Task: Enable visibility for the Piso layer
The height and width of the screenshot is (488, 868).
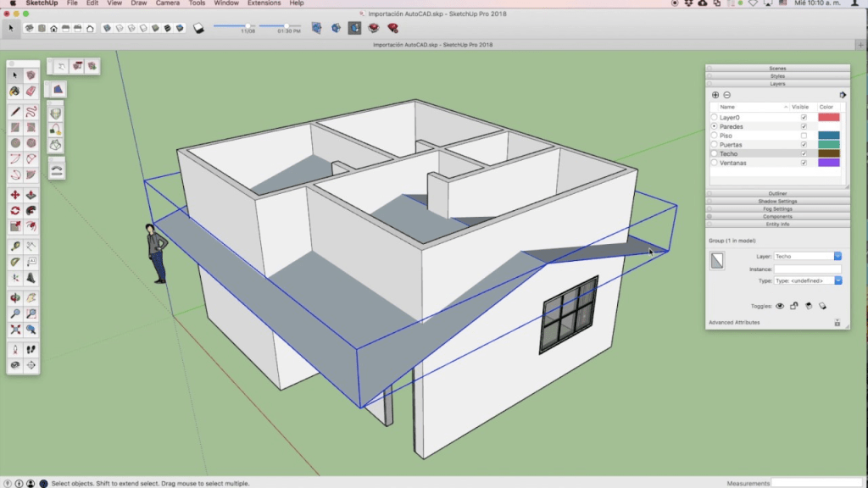Action: (x=804, y=136)
